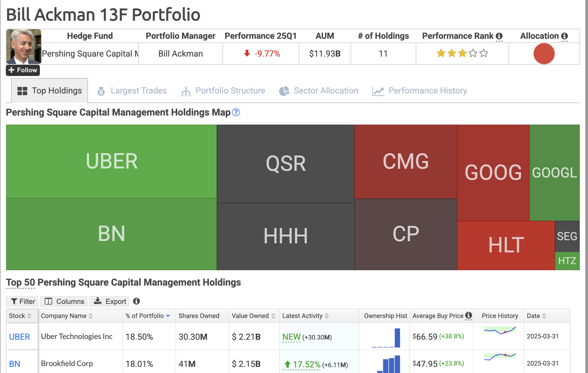Click BN price history sparkline
The height and width of the screenshot is (373, 588).
(500, 357)
